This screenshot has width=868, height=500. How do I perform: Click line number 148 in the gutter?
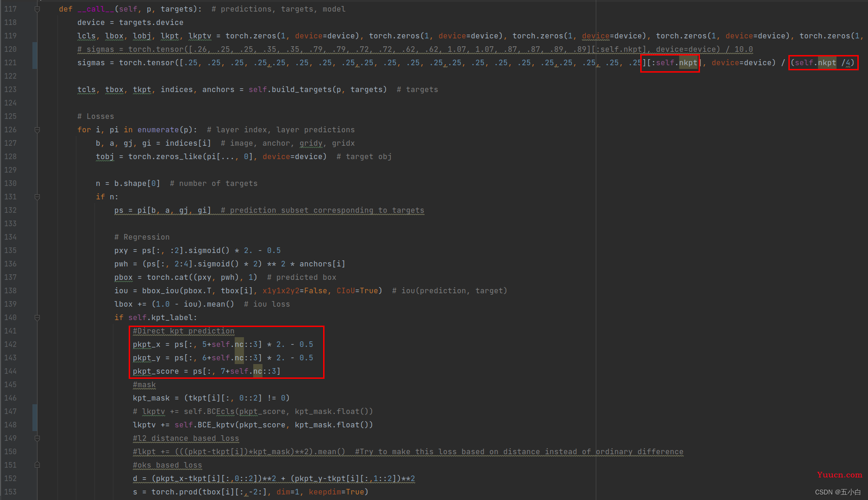[10, 425]
